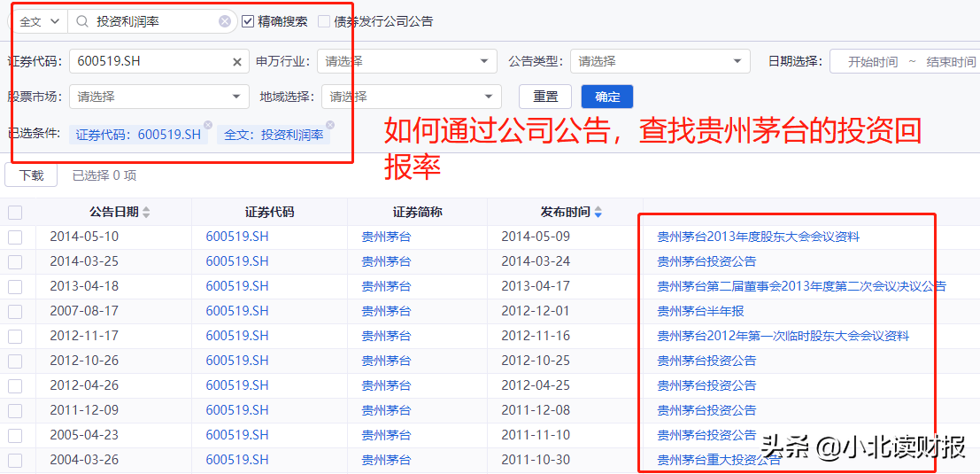Click the 证券简称 column header

(x=418, y=213)
